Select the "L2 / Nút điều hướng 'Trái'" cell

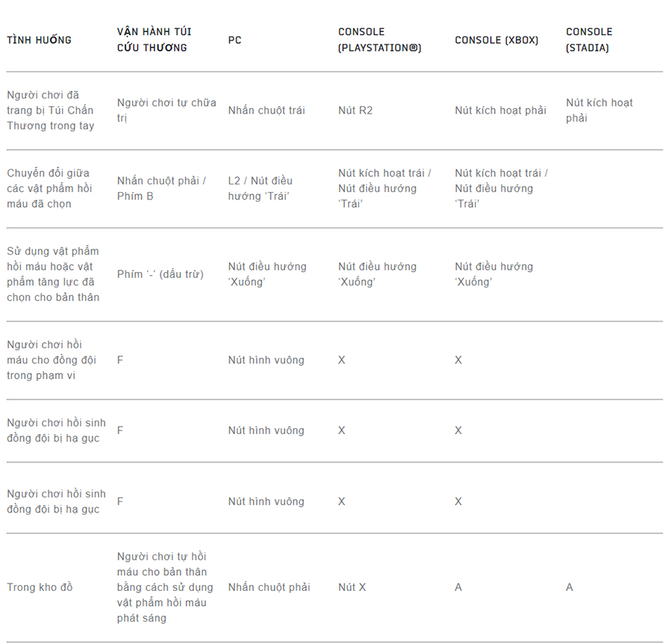coord(260,189)
